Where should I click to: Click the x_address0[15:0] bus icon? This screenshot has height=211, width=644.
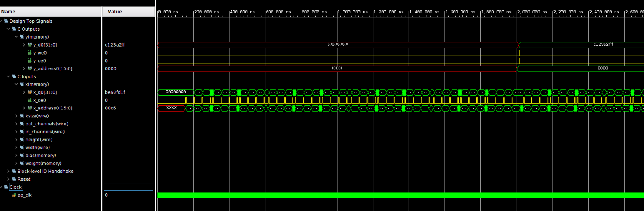(30, 108)
